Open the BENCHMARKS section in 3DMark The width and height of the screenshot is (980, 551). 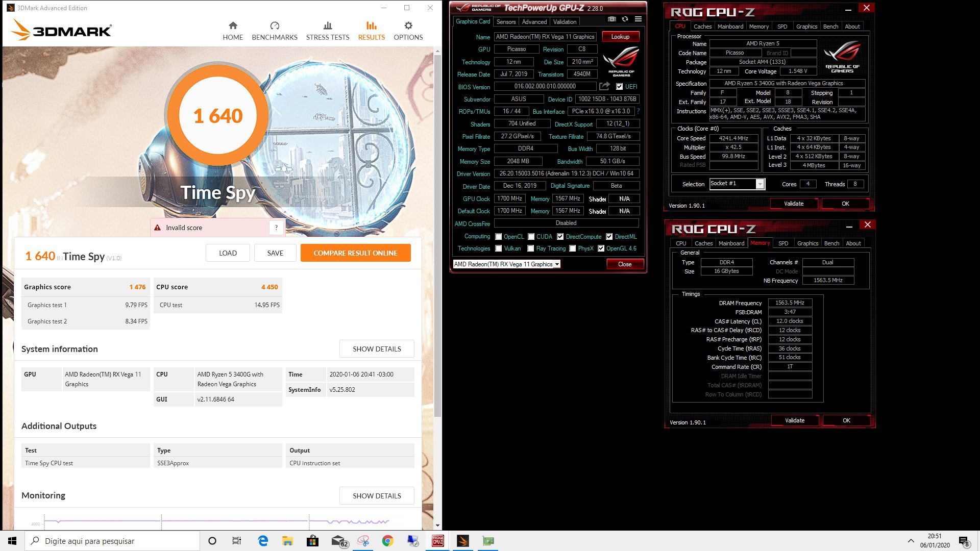pos(275,31)
